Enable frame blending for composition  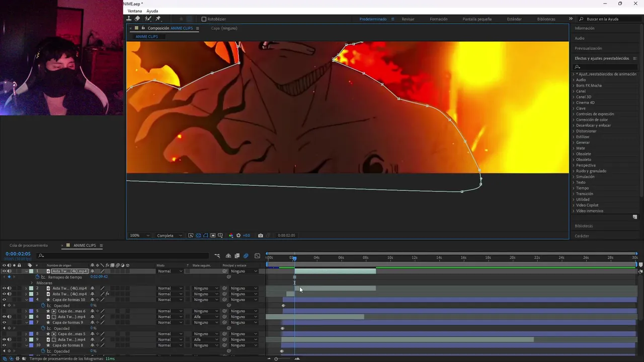tap(237, 256)
